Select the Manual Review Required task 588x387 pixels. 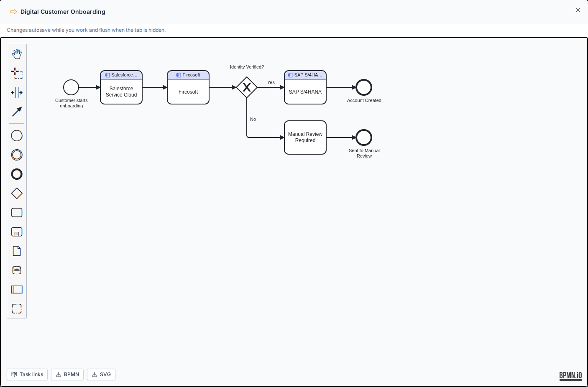click(x=305, y=137)
